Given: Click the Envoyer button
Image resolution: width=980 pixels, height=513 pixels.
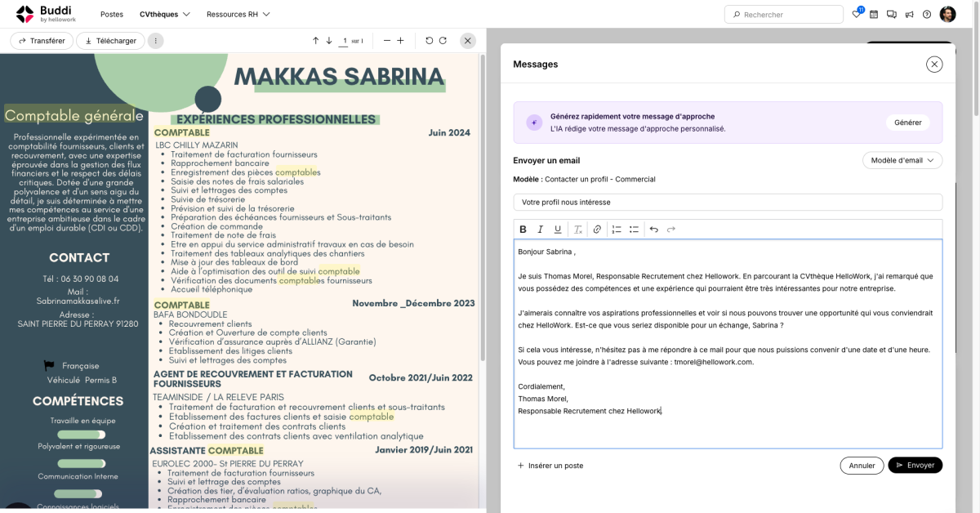Looking at the screenshot, I should tap(915, 465).
